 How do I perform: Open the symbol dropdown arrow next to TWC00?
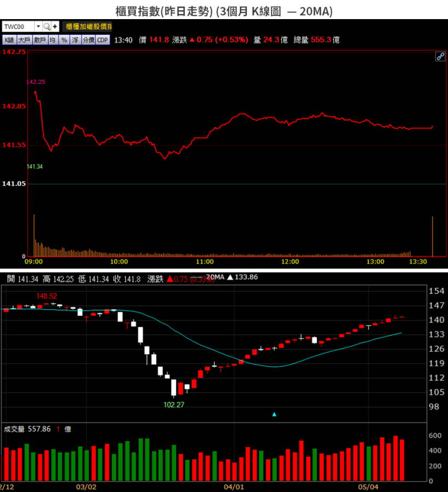click(x=38, y=27)
